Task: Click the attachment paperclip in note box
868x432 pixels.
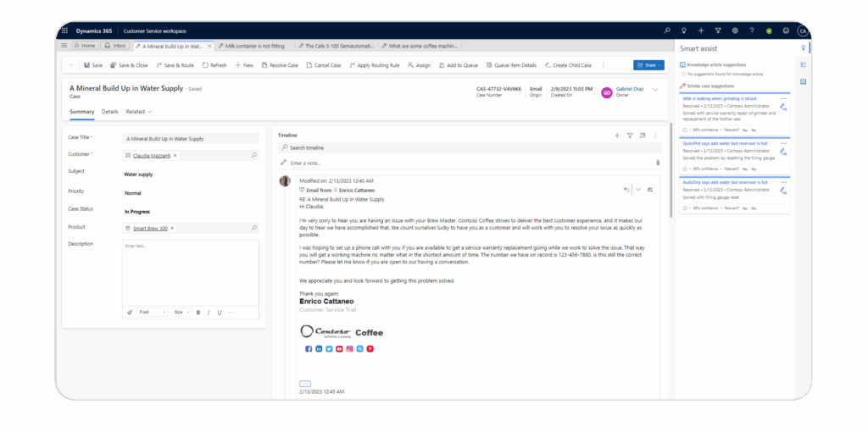Action: (x=657, y=163)
